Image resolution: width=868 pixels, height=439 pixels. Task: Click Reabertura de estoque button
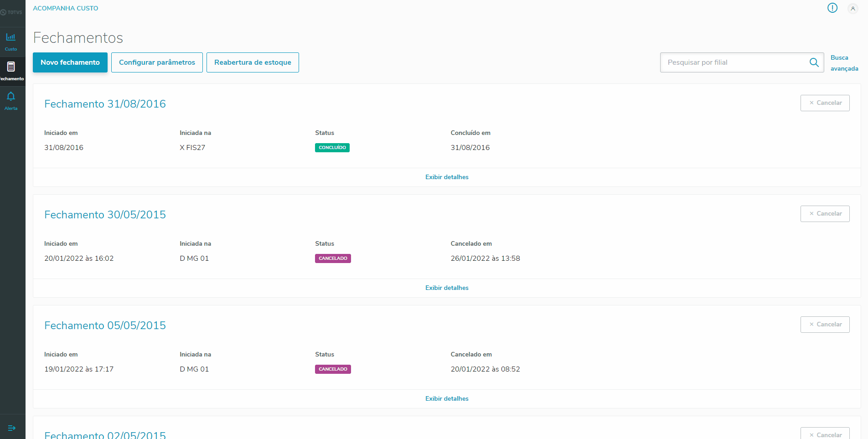(x=253, y=62)
